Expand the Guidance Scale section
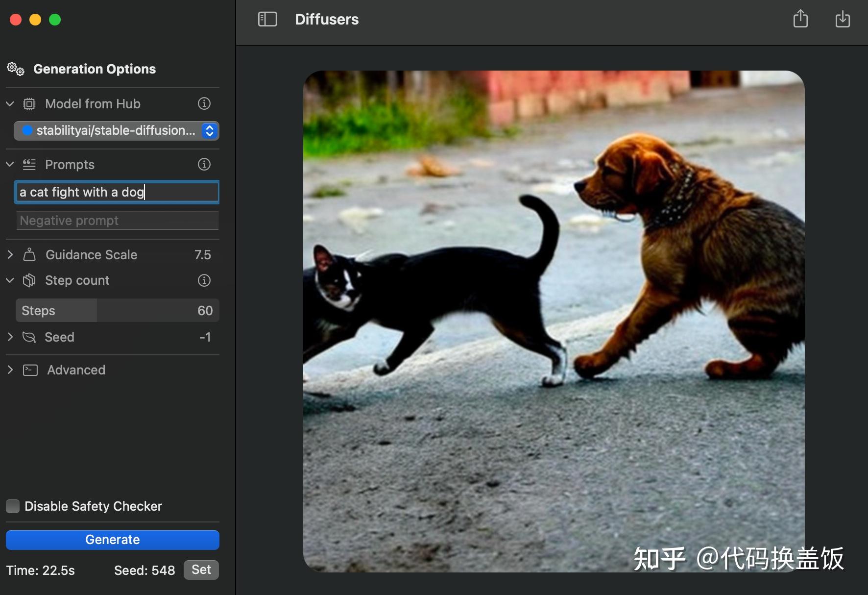The height and width of the screenshot is (595, 868). point(10,254)
